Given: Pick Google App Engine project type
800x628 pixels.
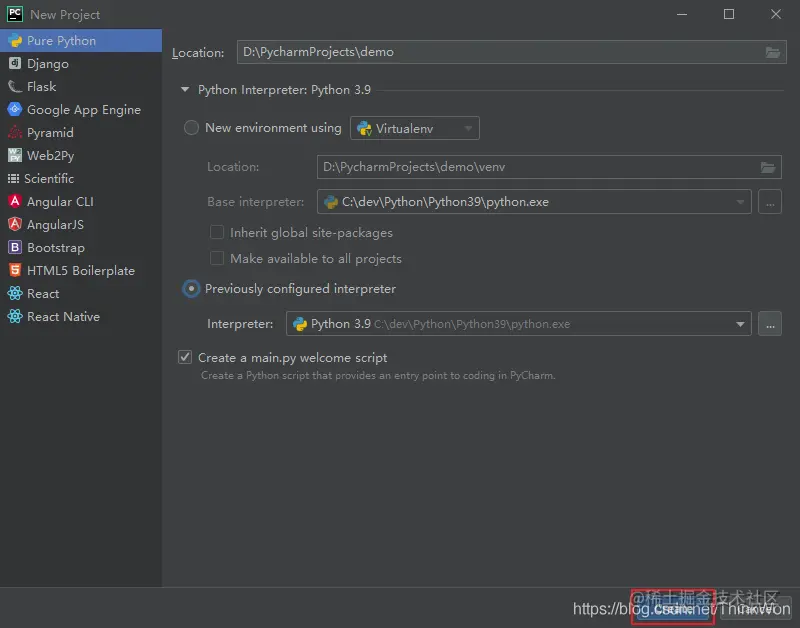Looking at the screenshot, I should pyautogui.click(x=81, y=109).
